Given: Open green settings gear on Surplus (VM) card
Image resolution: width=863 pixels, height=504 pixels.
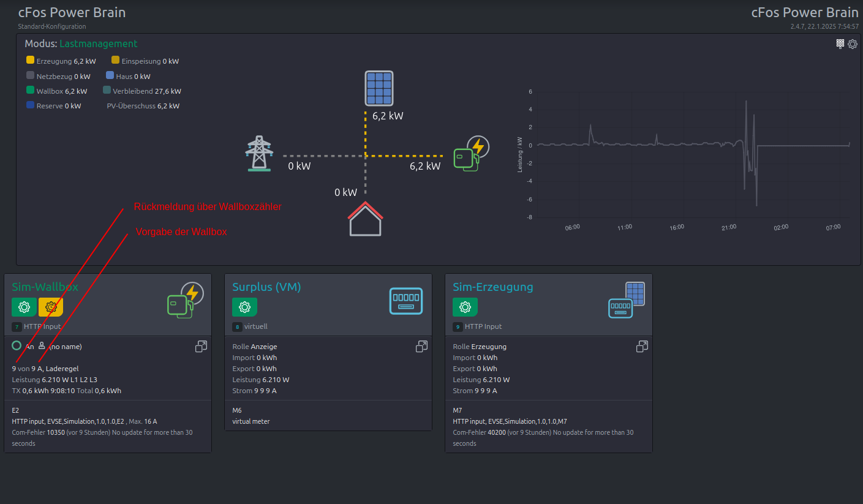Looking at the screenshot, I should click(244, 307).
